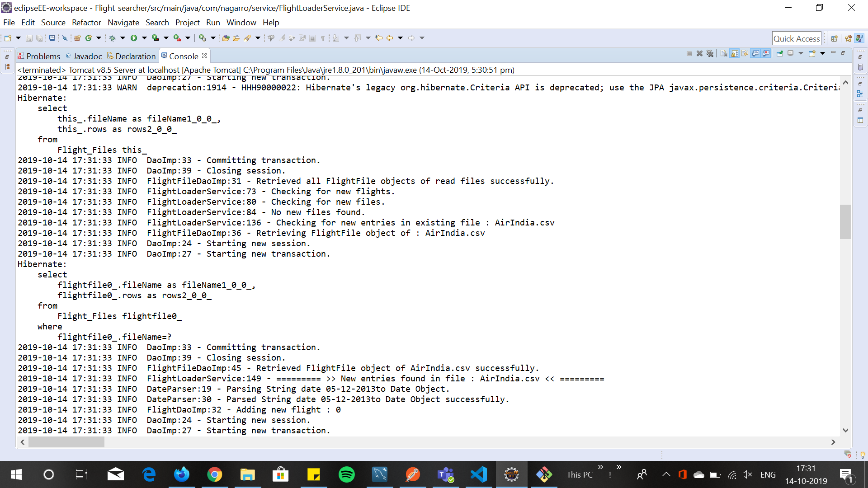The width and height of the screenshot is (868, 488).
Task: Click the Declaration tab in panel
Action: pyautogui.click(x=133, y=56)
